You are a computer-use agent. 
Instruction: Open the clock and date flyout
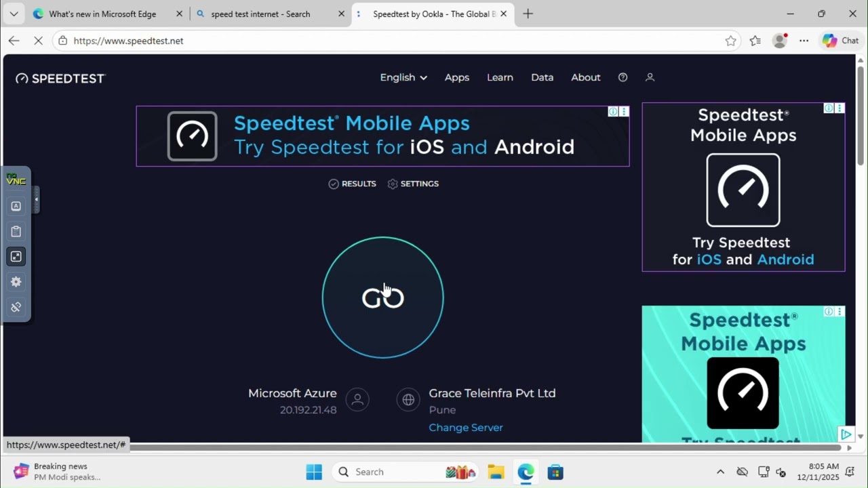pos(817,472)
